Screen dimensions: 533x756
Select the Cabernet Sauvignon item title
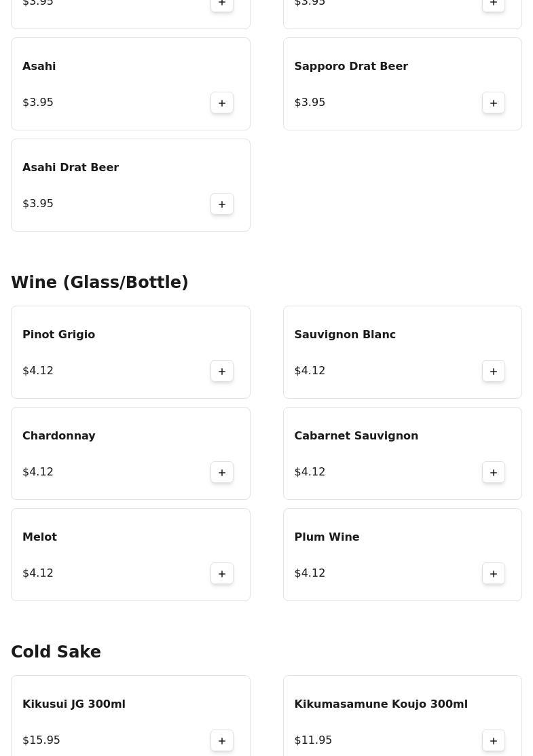coord(356,435)
